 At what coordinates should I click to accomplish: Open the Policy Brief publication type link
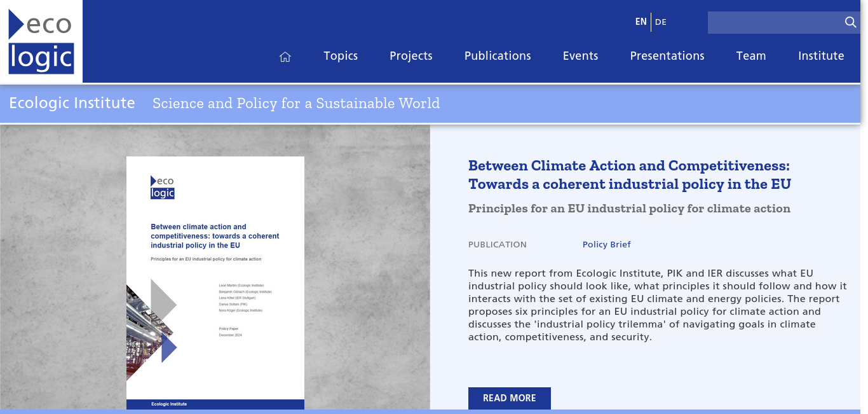pyautogui.click(x=607, y=245)
